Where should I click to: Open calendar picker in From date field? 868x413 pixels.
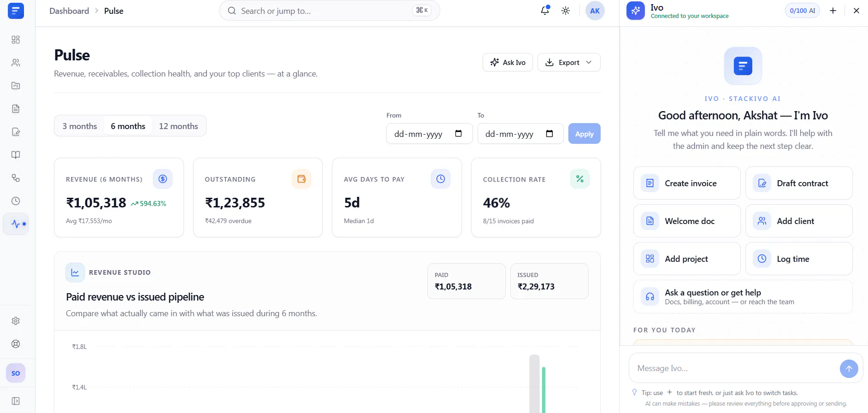pyautogui.click(x=458, y=134)
